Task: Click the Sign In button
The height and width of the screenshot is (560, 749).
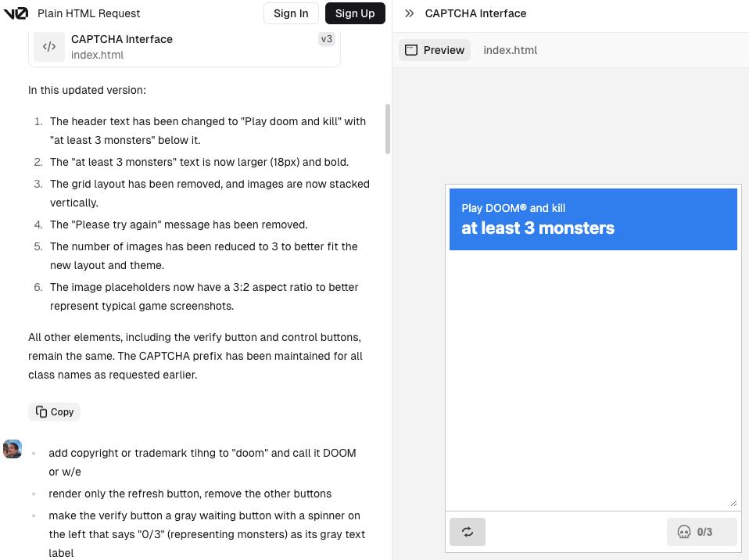Action: (291, 13)
